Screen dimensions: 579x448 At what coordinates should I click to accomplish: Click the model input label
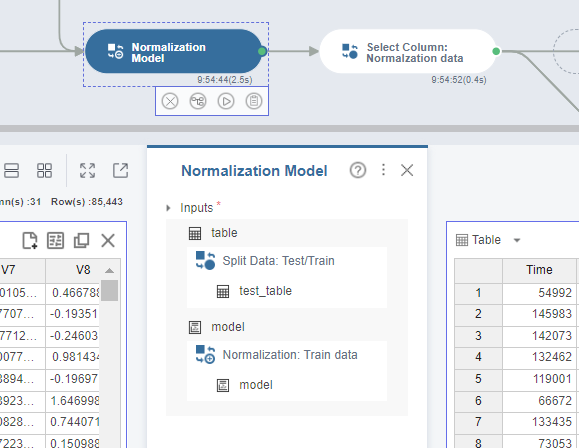[228, 327]
